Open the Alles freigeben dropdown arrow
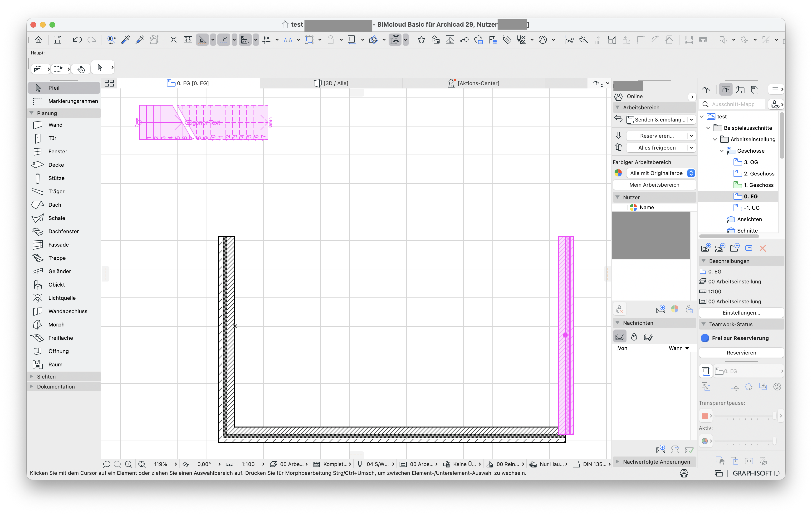The image size is (812, 515). pyautogui.click(x=691, y=148)
